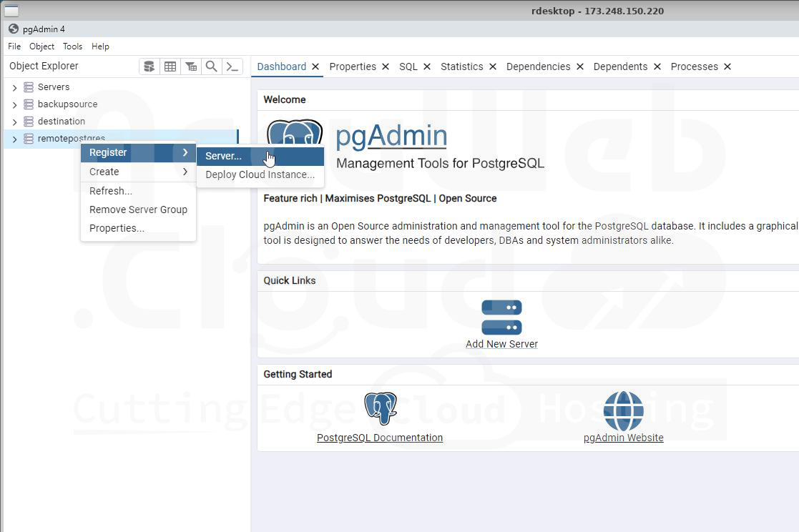799x532 pixels.
Task: Choose Remove Server Group from context menu
Action: point(138,210)
